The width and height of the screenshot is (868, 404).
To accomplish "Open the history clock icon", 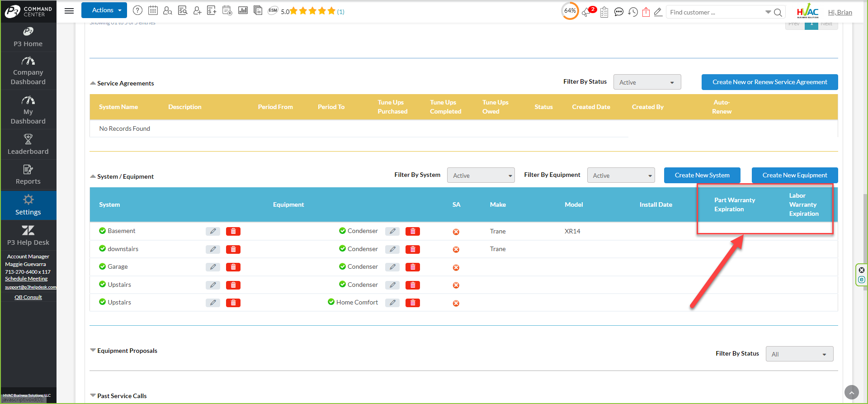I will pos(633,12).
